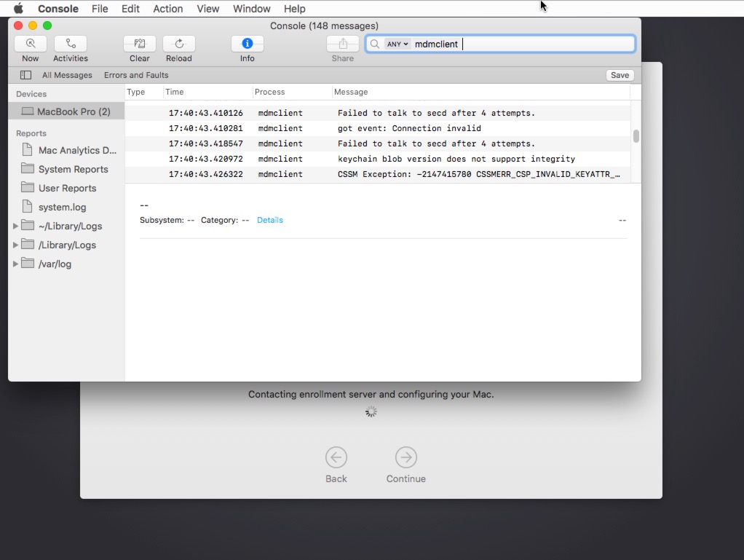Viewport: 744px width, 560px height.
Task: Open the ANY search filter dropdown
Action: [397, 44]
